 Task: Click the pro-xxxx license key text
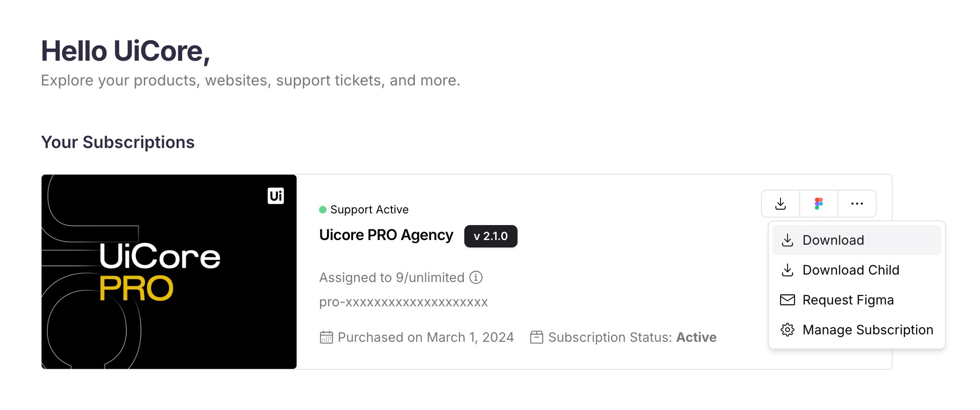pyautogui.click(x=404, y=302)
